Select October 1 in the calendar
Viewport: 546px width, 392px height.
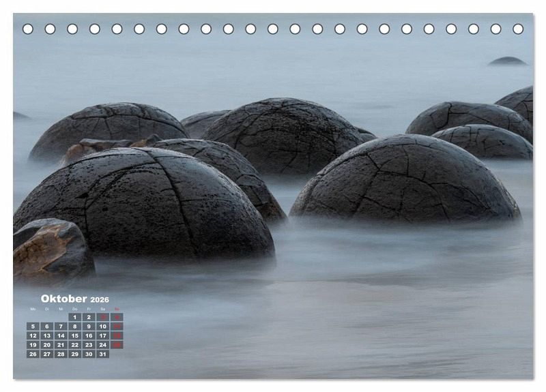point(74,317)
